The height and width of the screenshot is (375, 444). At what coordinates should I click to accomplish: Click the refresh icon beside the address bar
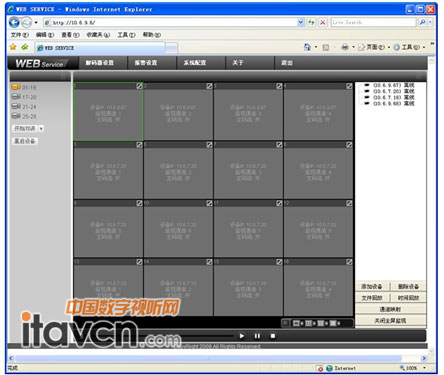pos(311,22)
